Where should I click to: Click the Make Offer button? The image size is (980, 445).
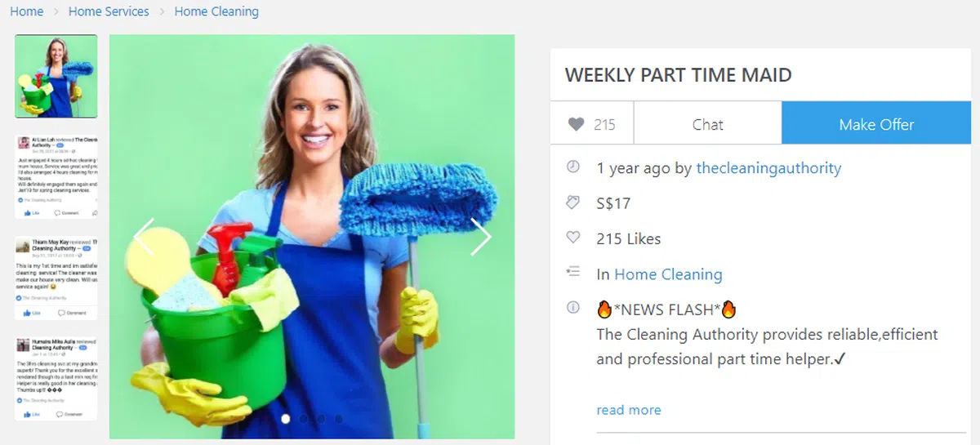point(876,124)
